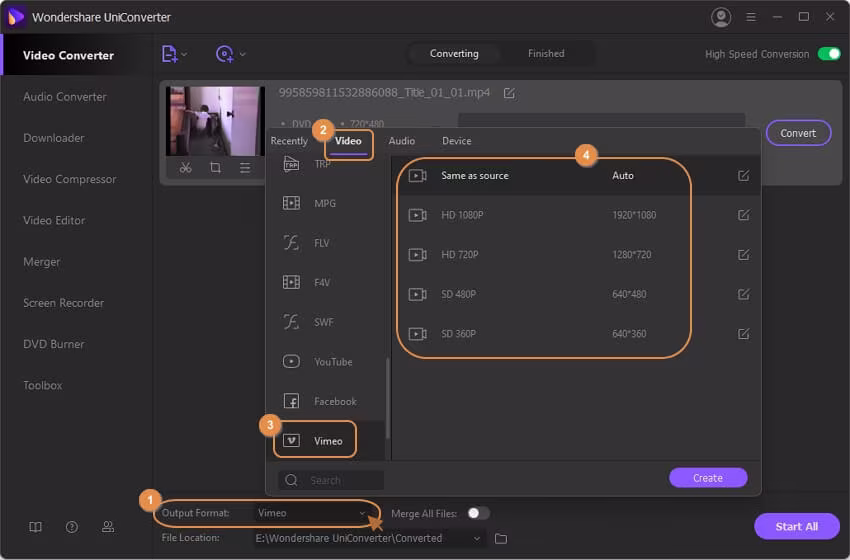
Task: Open the feedback person icon in sidebar
Action: pos(108,527)
